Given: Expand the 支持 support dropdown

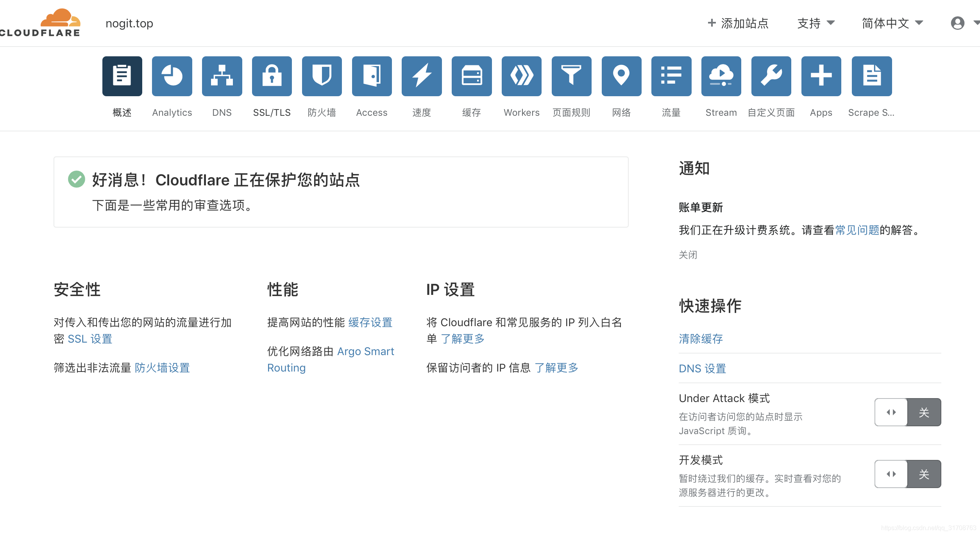Looking at the screenshot, I should click(816, 23).
